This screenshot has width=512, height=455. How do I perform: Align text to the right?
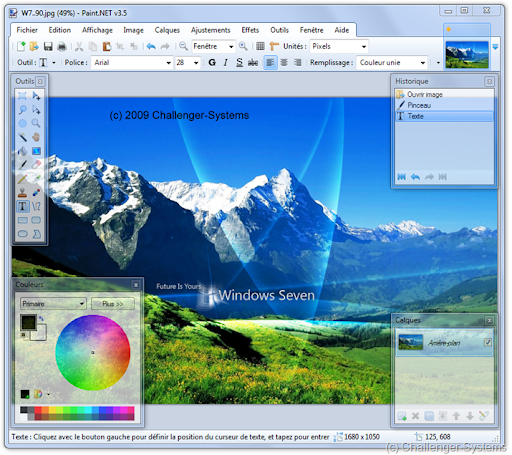[x=298, y=62]
